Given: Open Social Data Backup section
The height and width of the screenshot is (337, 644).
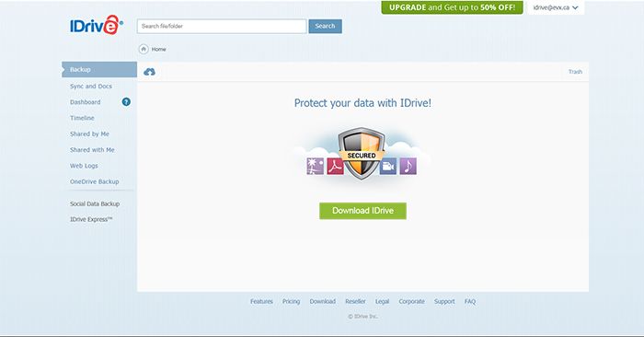Looking at the screenshot, I should (95, 203).
